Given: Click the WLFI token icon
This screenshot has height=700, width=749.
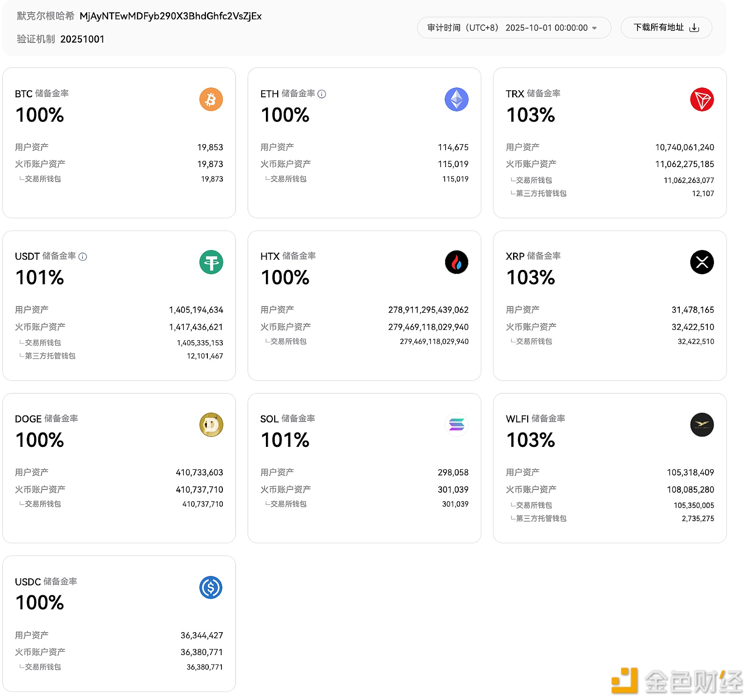Looking at the screenshot, I should click(702, 425).
